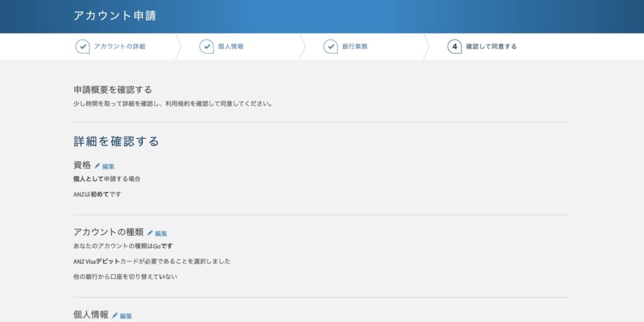Click the text 個人として申請する場合
Image resolution: width=644 pixels, height=322 pixels.
[107, 179]
